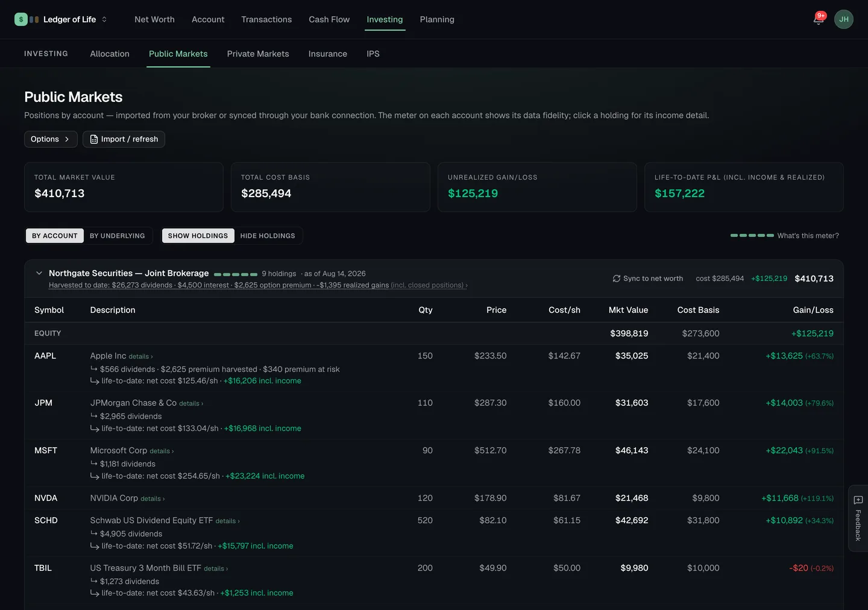
Task: Click the Gain/Loss column header
Action: [813, 310]
